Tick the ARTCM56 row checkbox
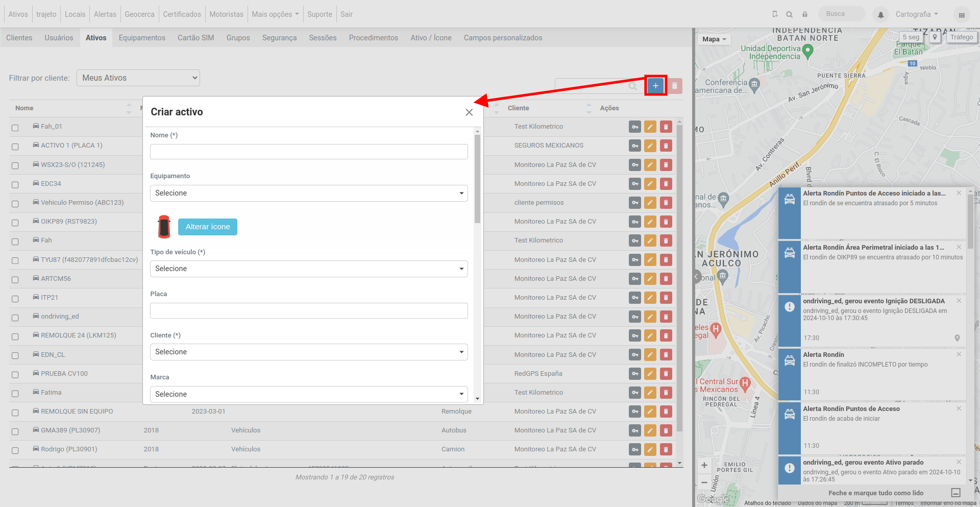This screenshot has width=980, height=507. pyautogui.click(x=15, y=280)
